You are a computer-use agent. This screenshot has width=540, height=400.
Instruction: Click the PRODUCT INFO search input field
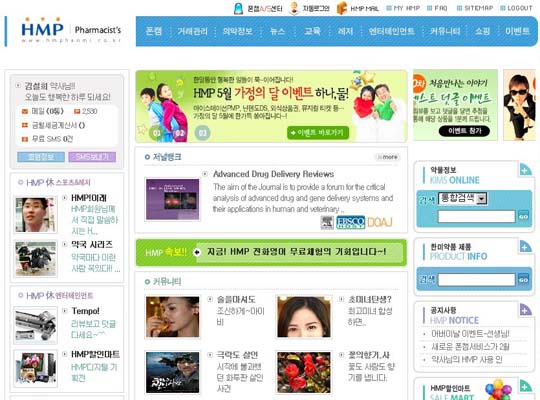pos(477,279)
